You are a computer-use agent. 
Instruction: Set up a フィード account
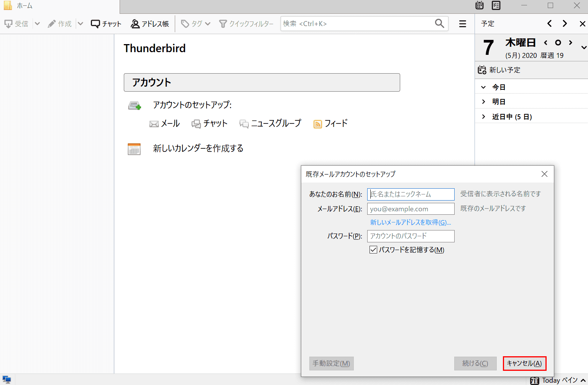click(330, 123)
